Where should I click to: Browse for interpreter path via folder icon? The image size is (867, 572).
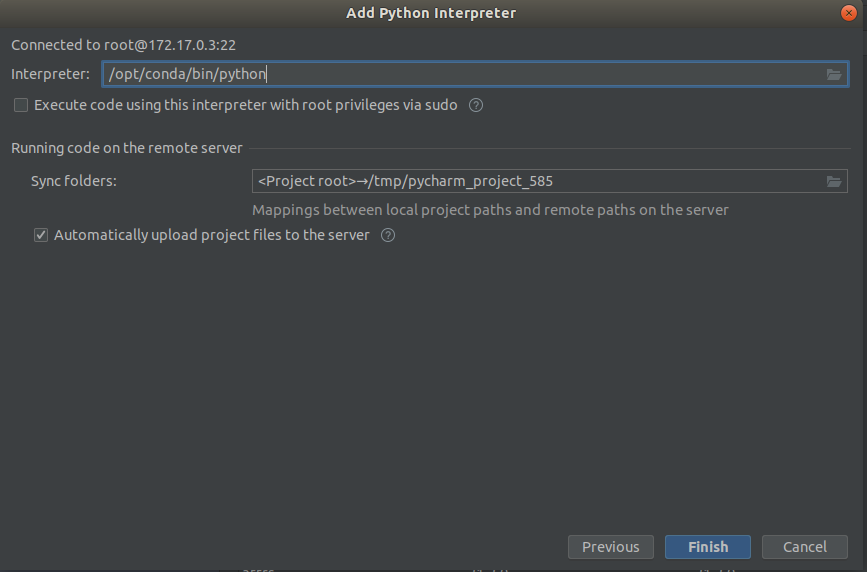coord(834,74)
